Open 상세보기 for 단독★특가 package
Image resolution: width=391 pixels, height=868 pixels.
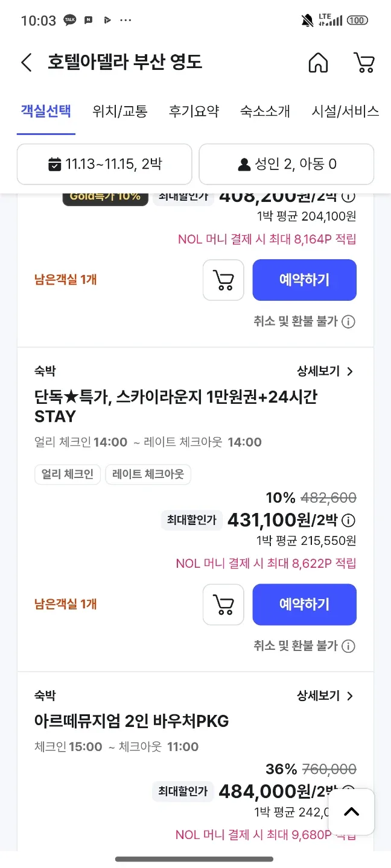click(x=325, y=371)
